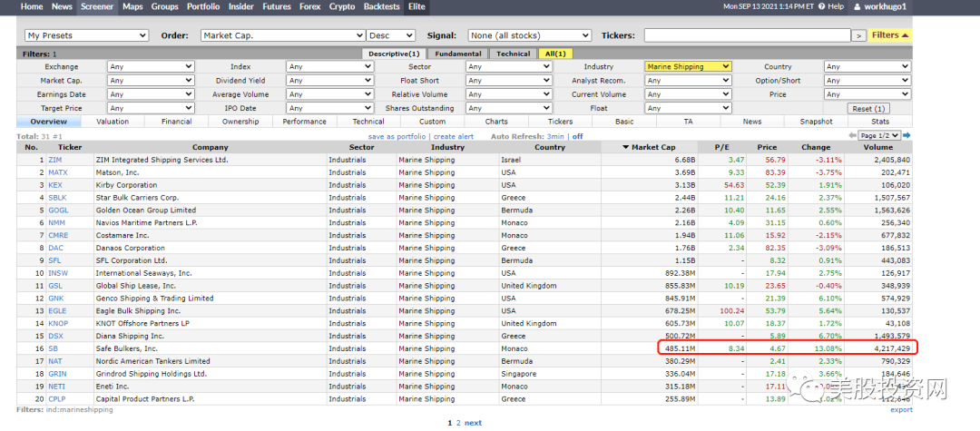Open Exchange filter dropdown
980x431 pixels.
pos(152,67)
